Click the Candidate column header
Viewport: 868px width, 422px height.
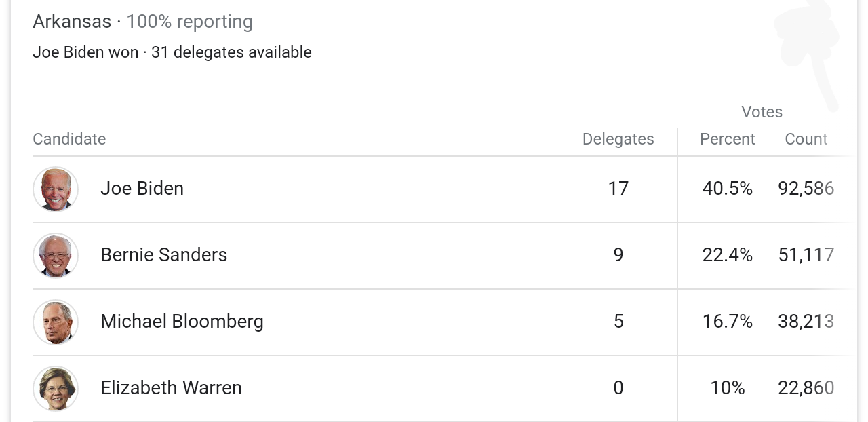(x=69, y=139)
